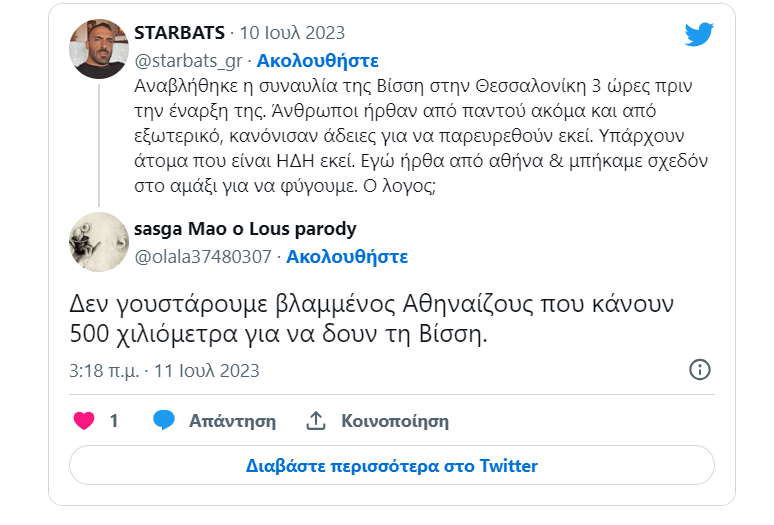Click the Twitter bird logo
This screenshot has height=525, width=774.
click(x=699, y=34)
